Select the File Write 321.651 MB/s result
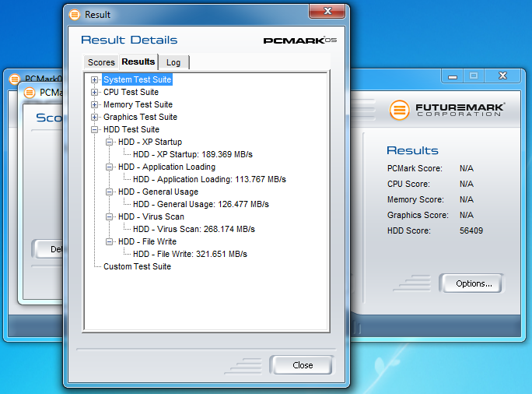 point(190,254)
